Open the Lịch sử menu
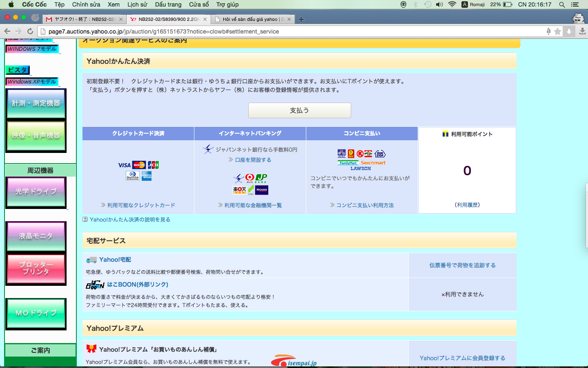This screenshot has height=368, width=588. (x=137, y=4)
